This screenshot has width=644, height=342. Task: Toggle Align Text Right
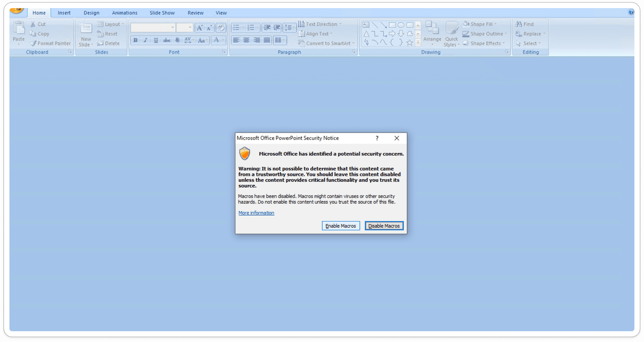click(x=257, y=40)
